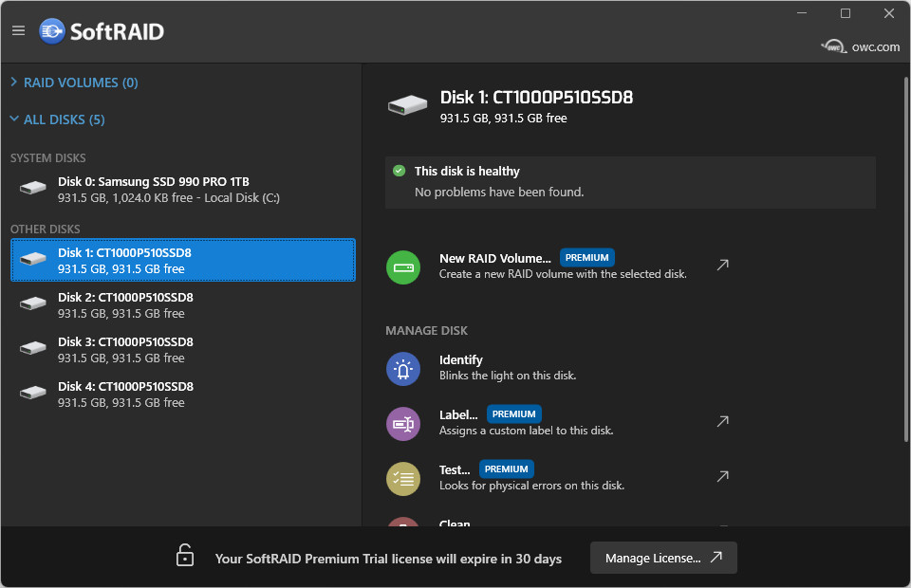Click the blue Identify light icon

(x=403, y=369)
